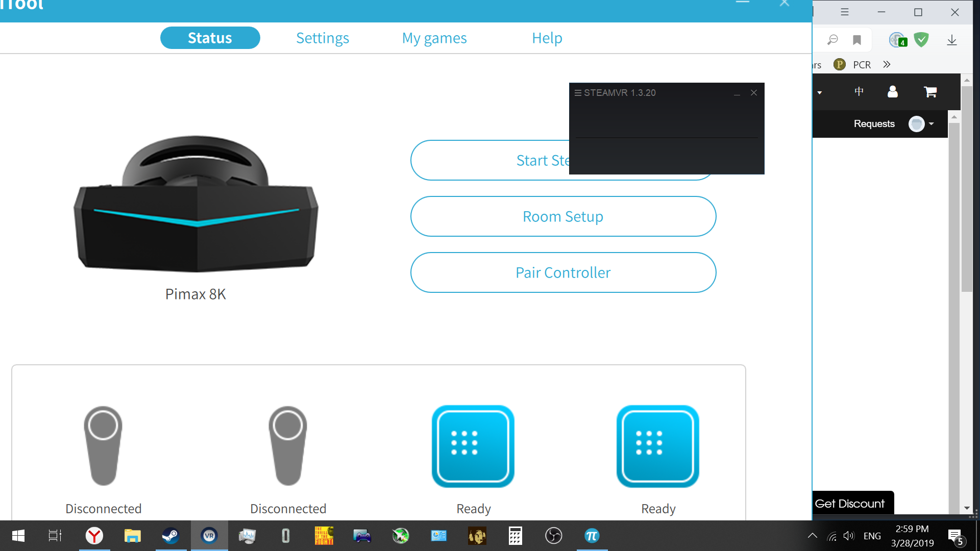Switch language with the 中 icon
Image resolution: width=980 pixels, height=551 pixels.
859,92
